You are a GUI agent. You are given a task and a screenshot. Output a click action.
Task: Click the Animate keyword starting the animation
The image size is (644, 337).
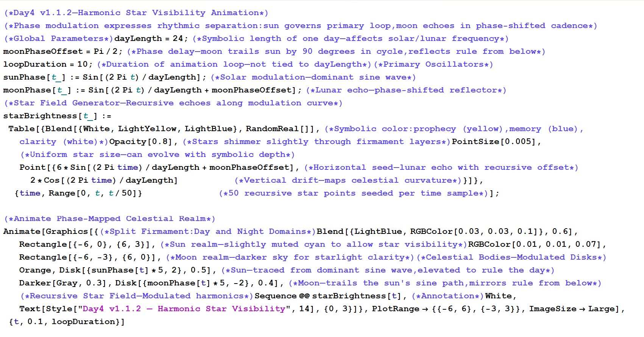(x=22, y=232)
